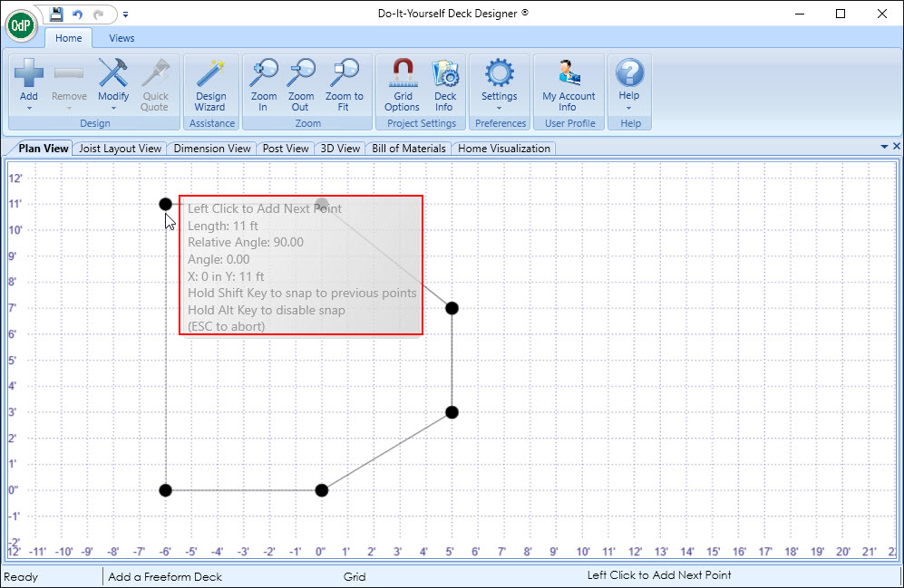Click 'Grid' text in status bar
Screen dimensions: 904x588
pos(355,576)
